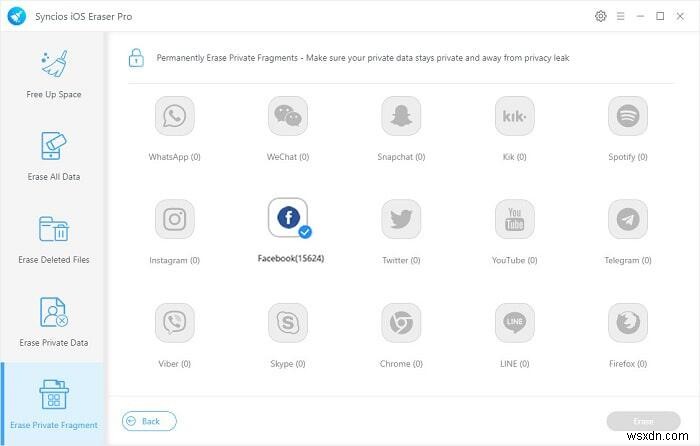Open the Erase Deleted Files section

click(x=54, y=240)
